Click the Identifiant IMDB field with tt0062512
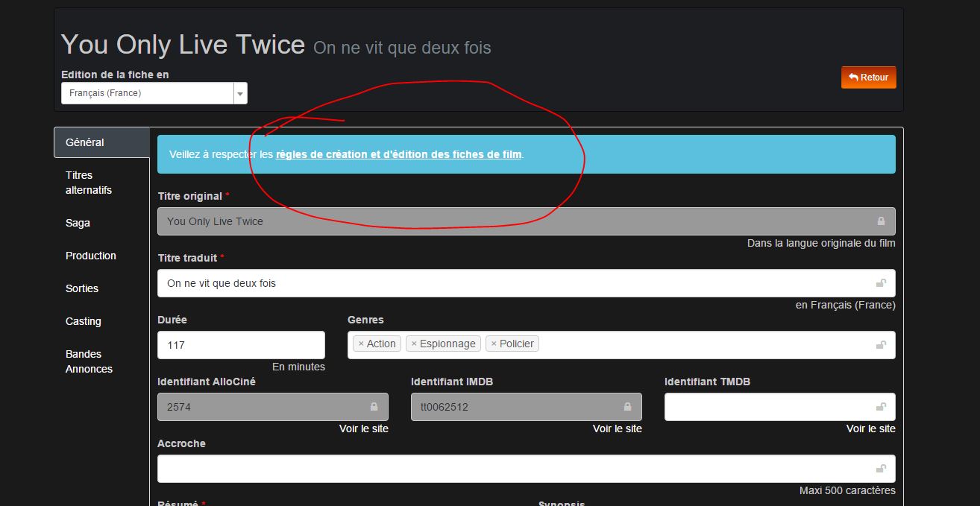Image resolution: width=980 pixels, height=506 pixels. (527, 407)
